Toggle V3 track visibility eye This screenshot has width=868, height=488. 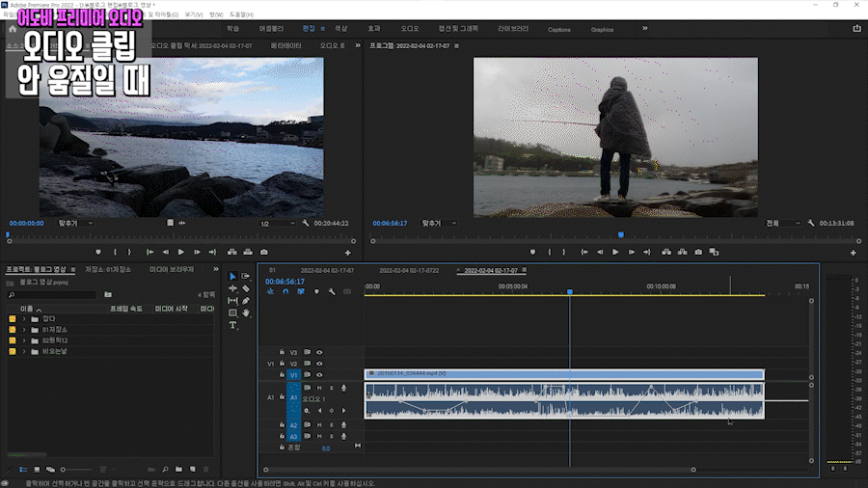point(319,352)
